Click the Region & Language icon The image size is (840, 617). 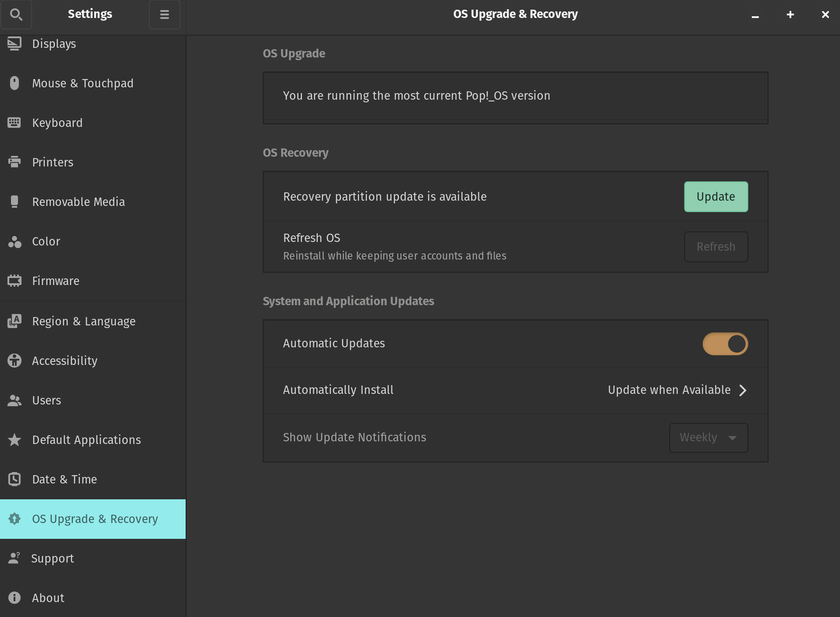click(x=14, y=321)
